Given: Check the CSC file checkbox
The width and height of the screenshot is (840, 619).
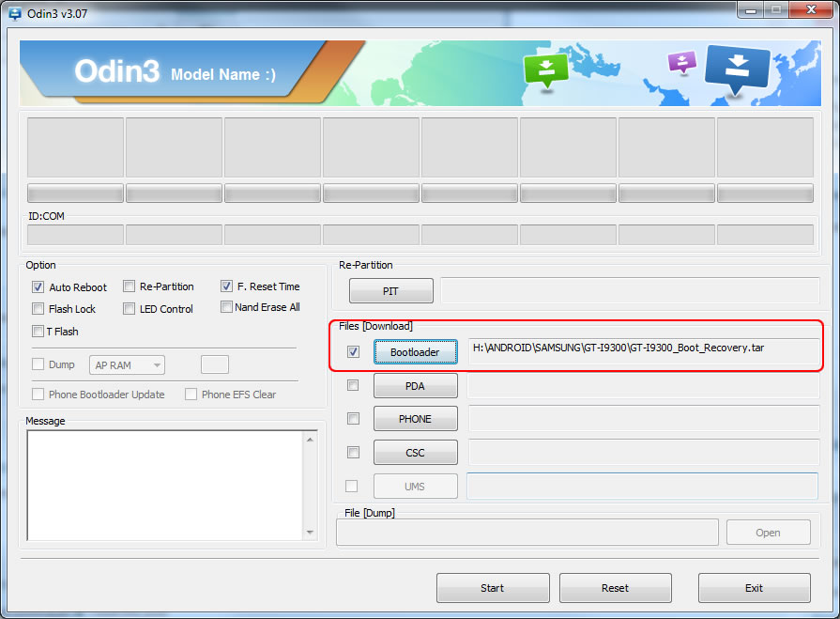Looking at the screenshot, I should coord(353,453).
